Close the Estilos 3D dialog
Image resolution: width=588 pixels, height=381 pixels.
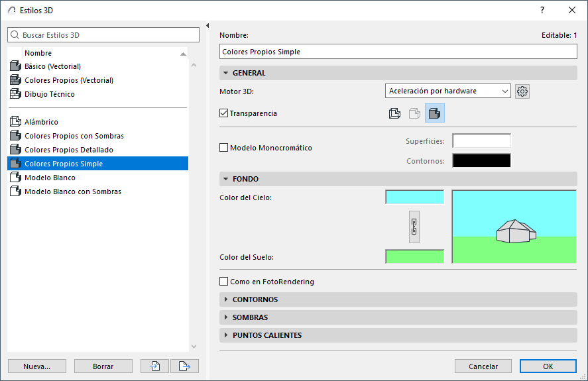pyautogui.click(x=572, y=10)
